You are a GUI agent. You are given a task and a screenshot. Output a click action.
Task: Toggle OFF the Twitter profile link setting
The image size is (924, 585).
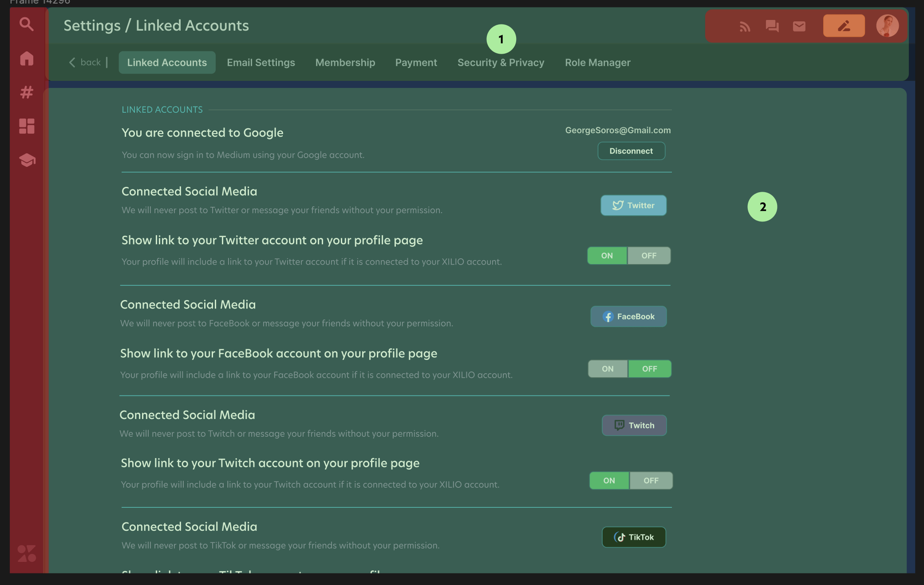[648, 255]
